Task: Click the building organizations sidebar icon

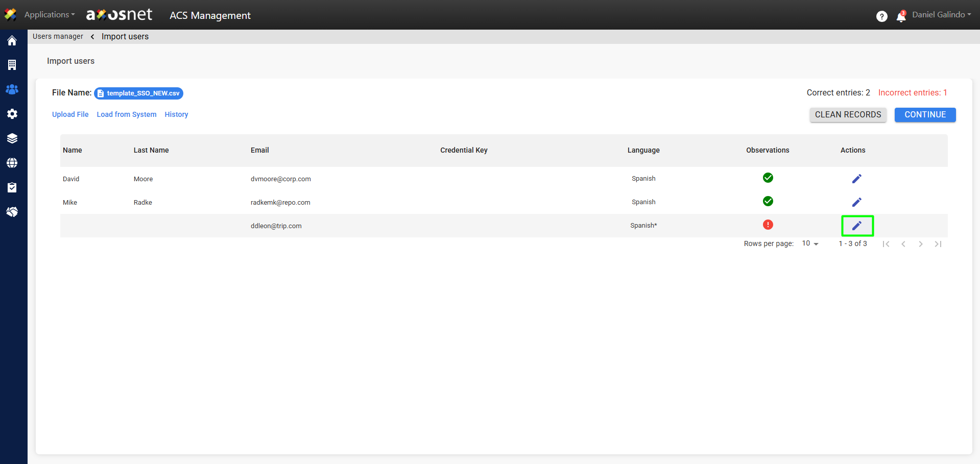Action: coord(12,65)
